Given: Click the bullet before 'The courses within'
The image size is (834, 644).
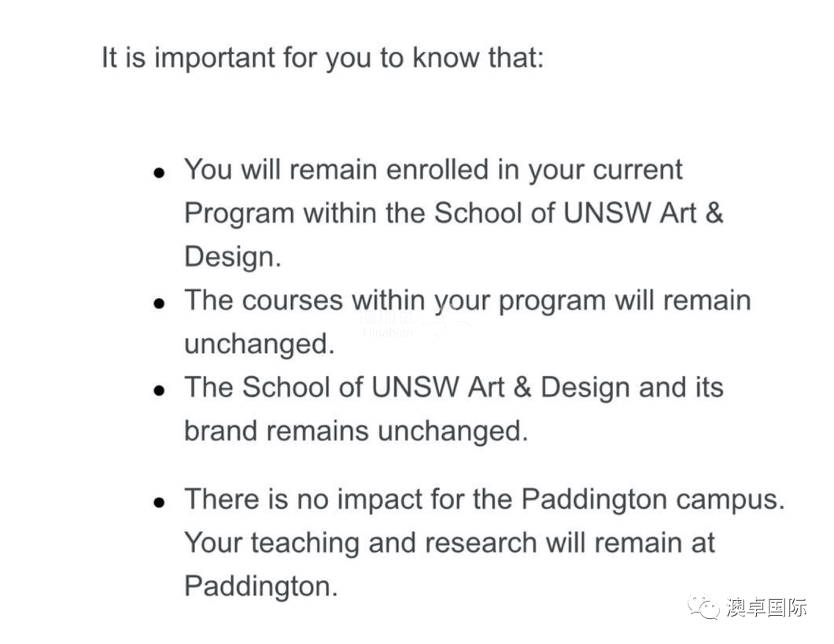Looking at the screenshot, I should click(158, 304).
